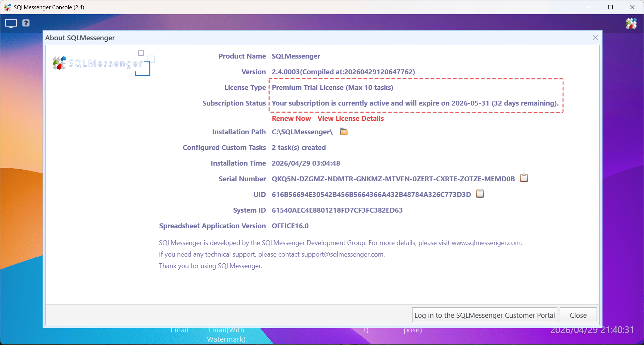Copy the Serial Number with clipboard icon
The height and width of the screenshot is (345, 644).
click(x=524, y=178)
